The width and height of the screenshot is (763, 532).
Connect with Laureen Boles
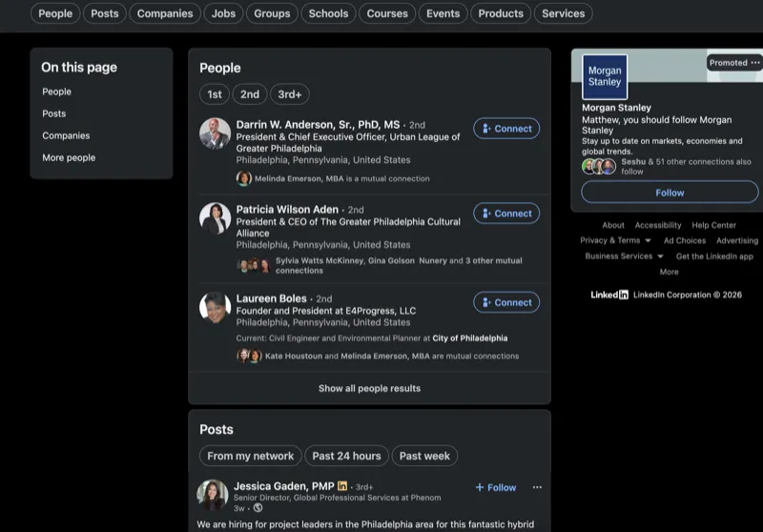click(x=506, y=302)
